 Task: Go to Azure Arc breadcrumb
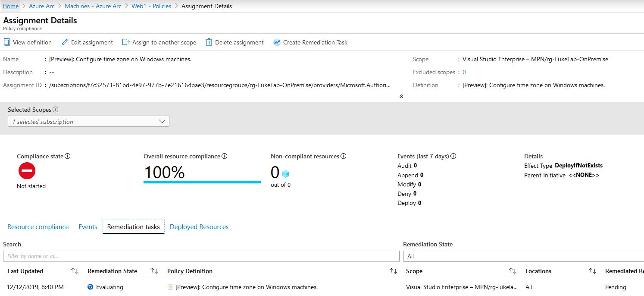(42, 6)
